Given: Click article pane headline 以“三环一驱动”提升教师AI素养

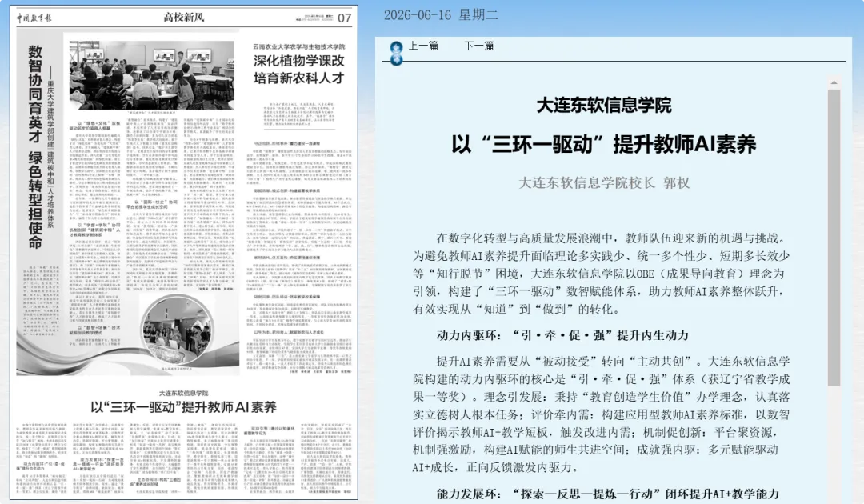Looking at the screenshot, I should 604,144.
